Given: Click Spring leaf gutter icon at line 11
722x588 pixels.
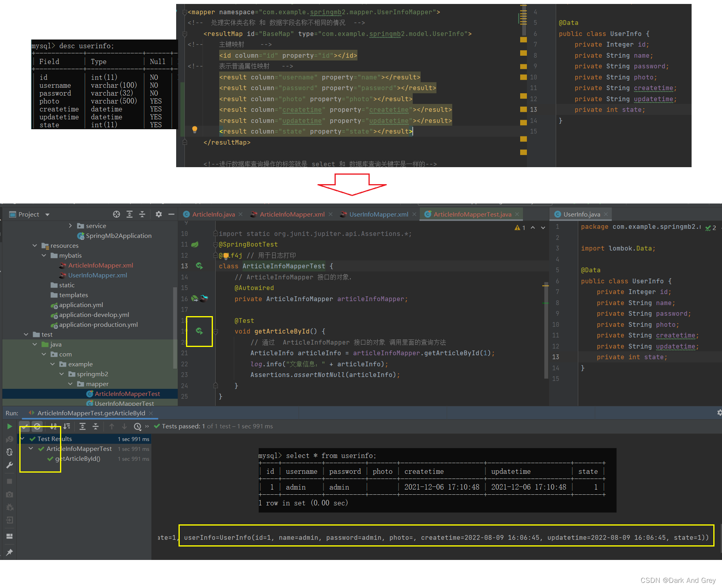Looking at the screenshot, I should point(195,244).
